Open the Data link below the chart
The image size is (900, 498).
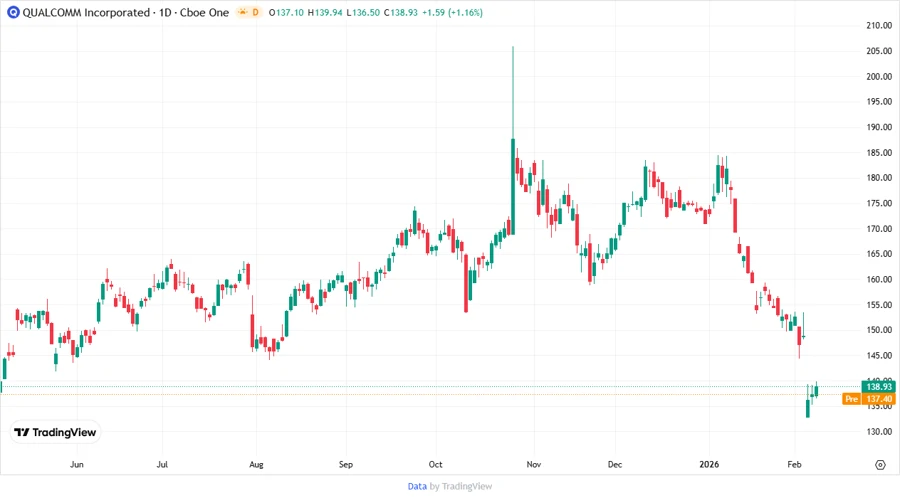click(x=417, y=487)
